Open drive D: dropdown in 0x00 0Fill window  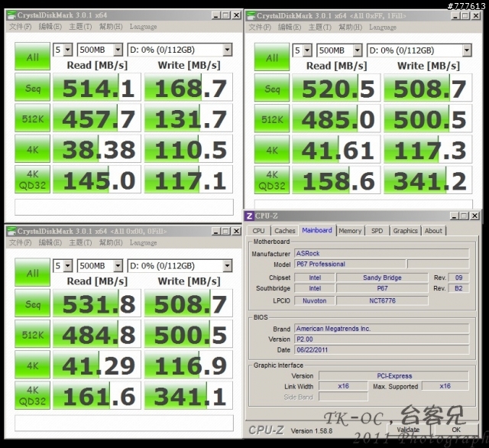tap(228, 266)
